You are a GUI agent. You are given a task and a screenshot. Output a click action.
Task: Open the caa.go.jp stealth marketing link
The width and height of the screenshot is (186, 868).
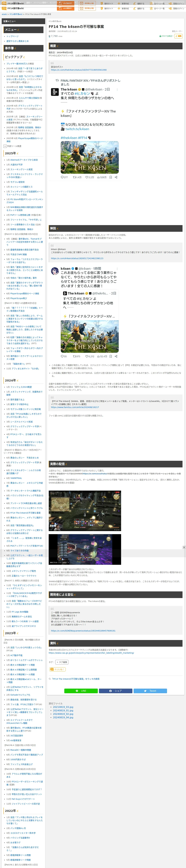coord(91,653)
